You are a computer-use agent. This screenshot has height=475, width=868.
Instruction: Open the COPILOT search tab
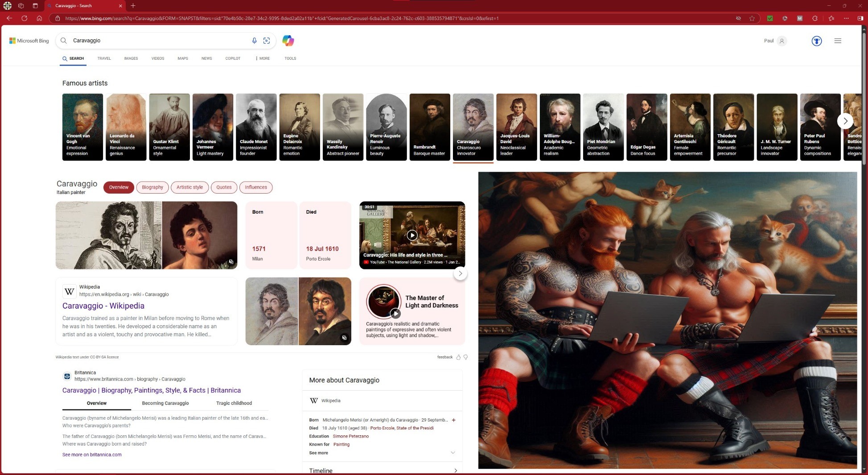[233, 58]
